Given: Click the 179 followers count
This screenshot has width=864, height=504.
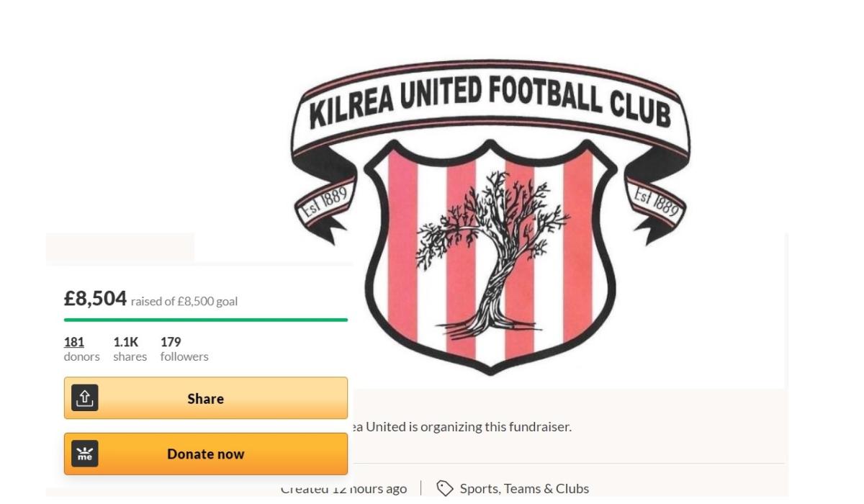Looking at the screenshot, I should pyautogui.click(x=171, y=342).
